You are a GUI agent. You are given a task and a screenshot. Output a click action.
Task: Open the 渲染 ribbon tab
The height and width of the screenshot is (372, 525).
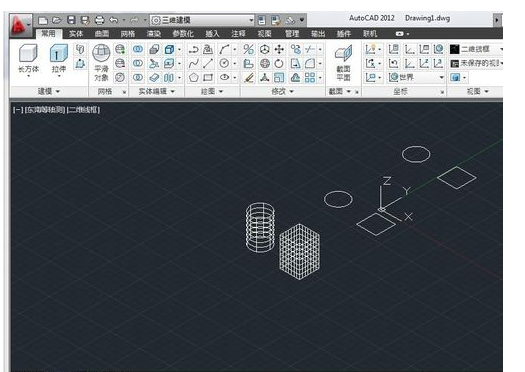[x=154, y=34]
